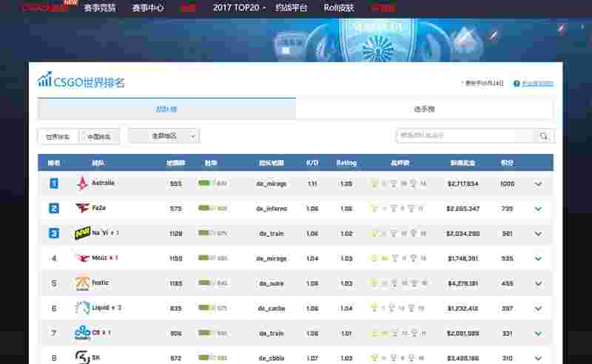Image resolution: width=592 pixels, height=364 pixels.
Task: Select the China ranking filter button
Action: click(x=99, y=137)
